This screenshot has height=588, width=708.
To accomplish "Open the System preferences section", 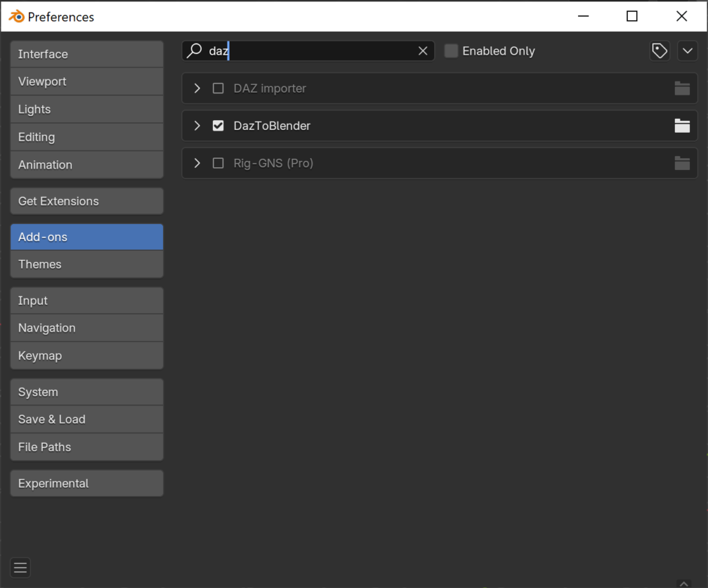I will [86, 392].
